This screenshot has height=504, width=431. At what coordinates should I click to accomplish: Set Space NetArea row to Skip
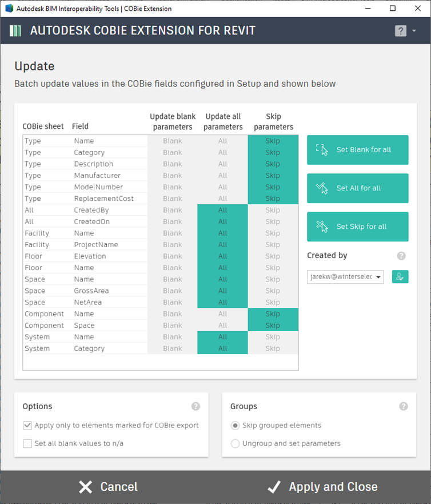(x=273, y=303)
